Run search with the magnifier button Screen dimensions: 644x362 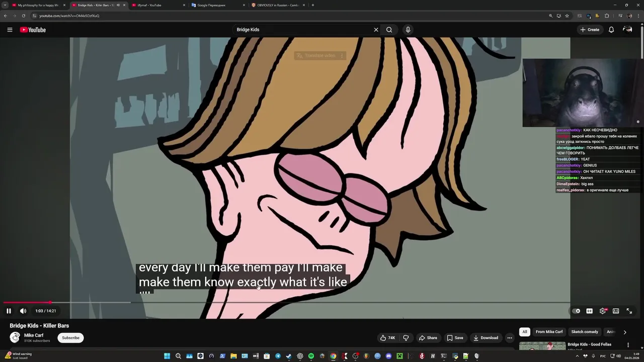pos(389,30)
